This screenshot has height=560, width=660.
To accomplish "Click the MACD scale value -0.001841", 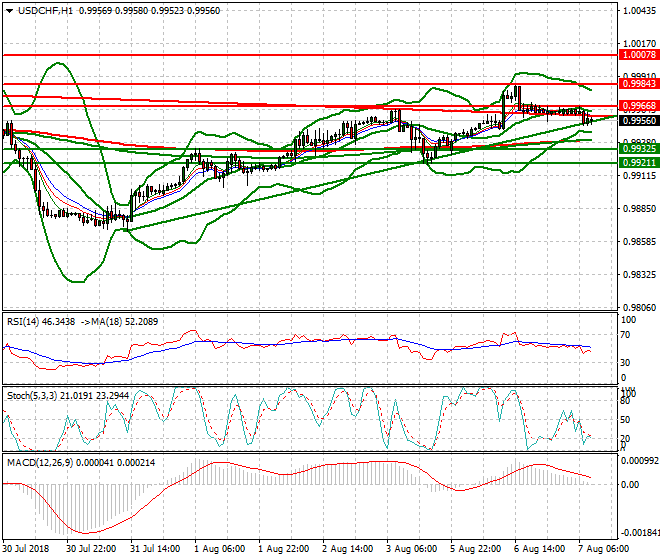I will click(x=640, y=533).
